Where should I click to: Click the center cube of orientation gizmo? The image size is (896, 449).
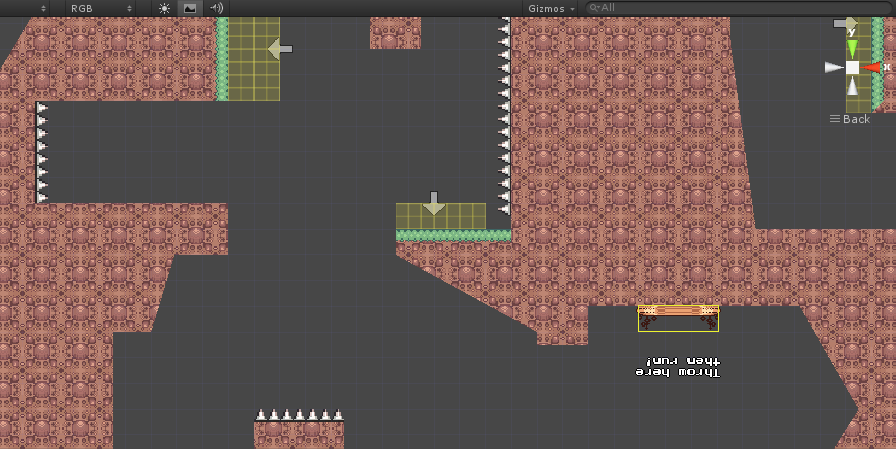click(852, 67)
